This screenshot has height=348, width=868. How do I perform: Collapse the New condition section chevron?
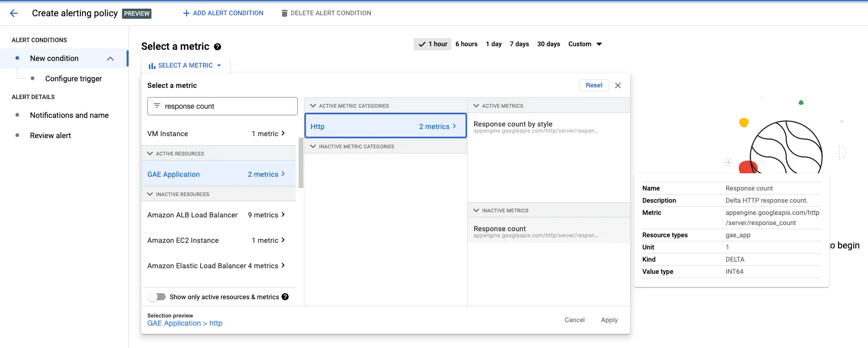pos(110,58)
